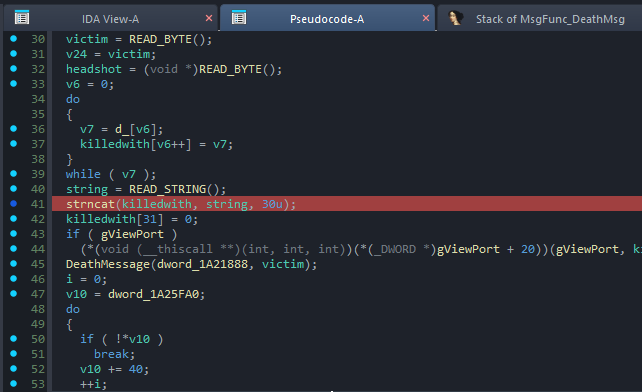
Task: Click the d_ array reference on line 36
Action: pos(122,129)
